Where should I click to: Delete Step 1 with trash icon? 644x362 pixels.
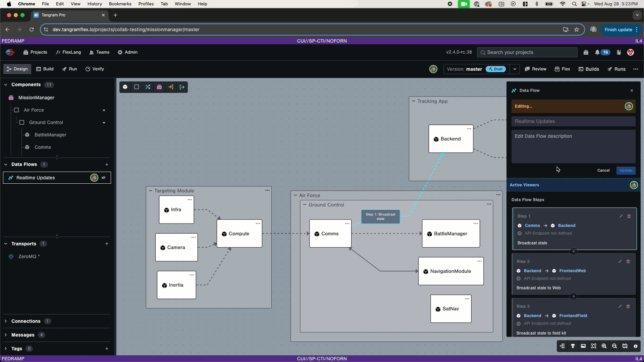629,217
